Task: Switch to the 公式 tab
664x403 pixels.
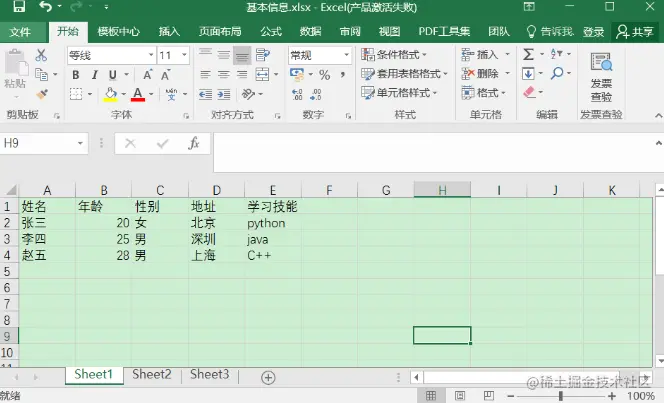Action: pos(271,32)
